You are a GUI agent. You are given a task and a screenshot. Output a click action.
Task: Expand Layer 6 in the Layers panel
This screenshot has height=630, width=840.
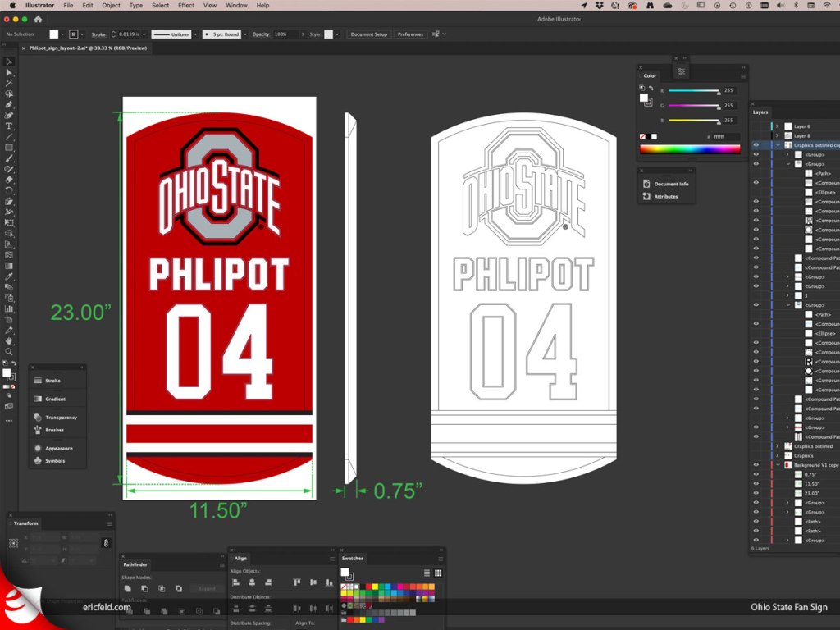coord(777,126)
